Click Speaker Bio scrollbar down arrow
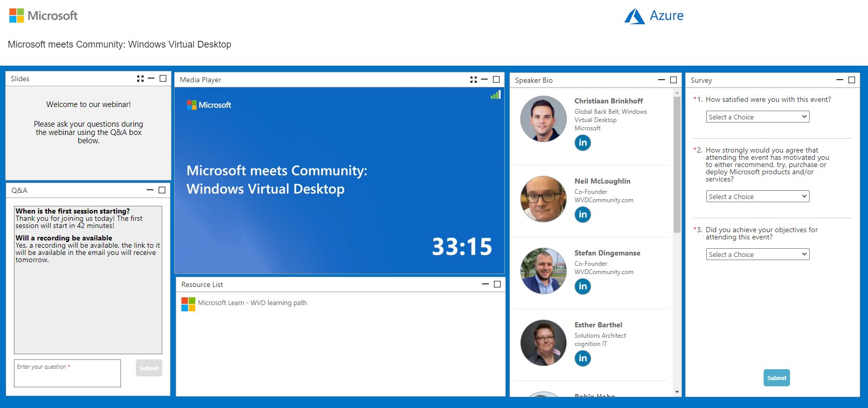868x408 pixels. pos(677,392)
